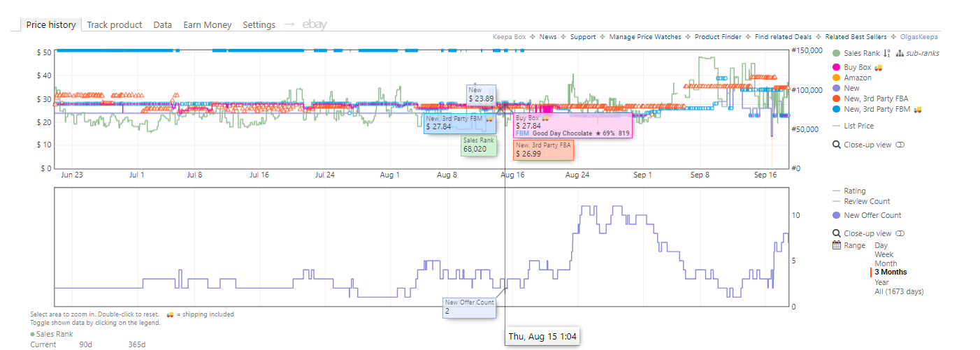
Task: Click the Current column heading
Action: 42,344
